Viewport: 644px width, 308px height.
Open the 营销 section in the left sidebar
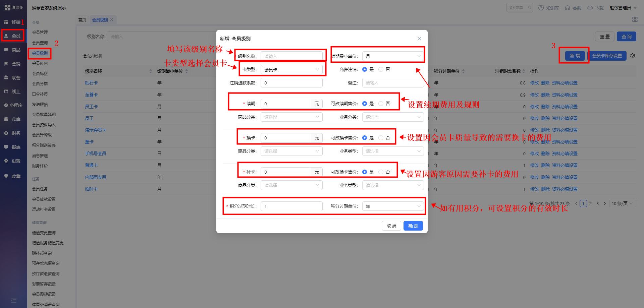pos(13,64)
